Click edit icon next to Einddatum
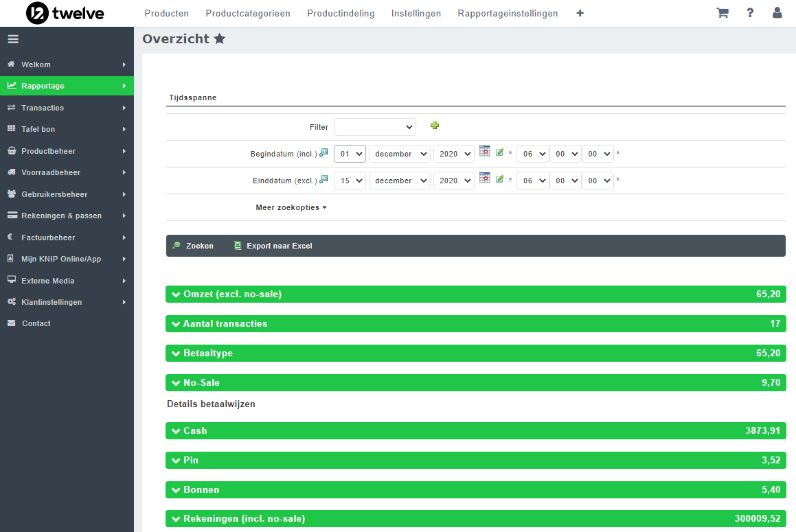 click(x=500, y=179)
